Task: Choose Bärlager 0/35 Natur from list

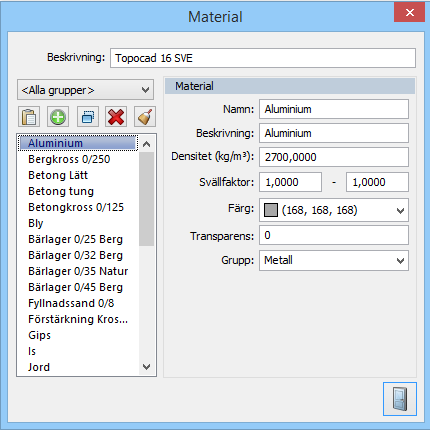Action: tap(78, 271)
